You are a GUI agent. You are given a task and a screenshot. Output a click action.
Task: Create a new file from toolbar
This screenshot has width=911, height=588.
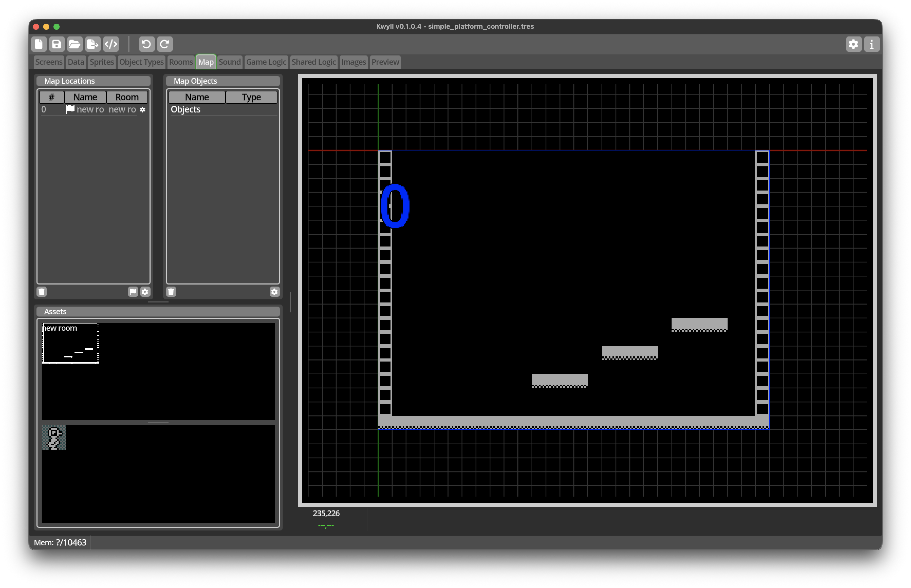coord(39,44)
